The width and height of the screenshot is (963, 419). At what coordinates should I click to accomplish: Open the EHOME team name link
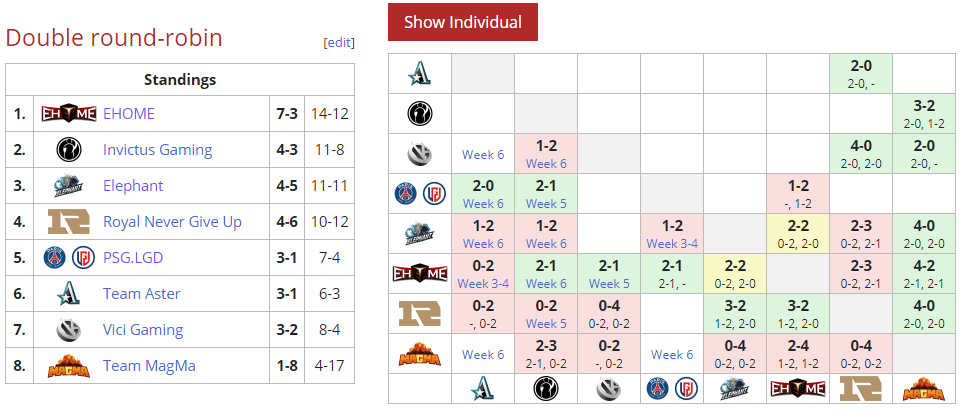[129, 114]
